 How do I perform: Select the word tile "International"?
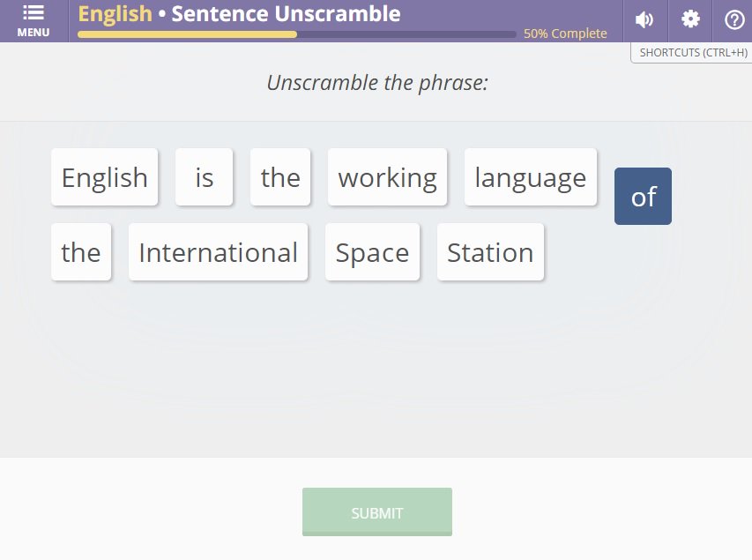pos(219,252)
